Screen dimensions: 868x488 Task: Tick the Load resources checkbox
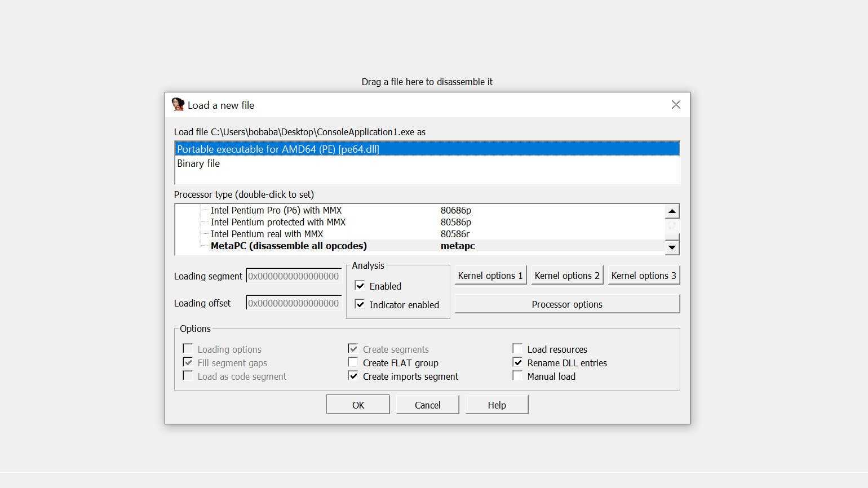coord(517,349)
